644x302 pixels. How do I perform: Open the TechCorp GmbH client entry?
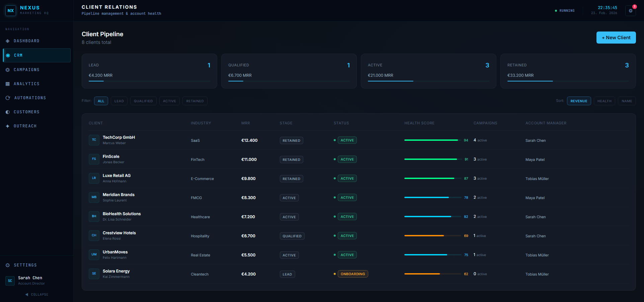point(119,140)
